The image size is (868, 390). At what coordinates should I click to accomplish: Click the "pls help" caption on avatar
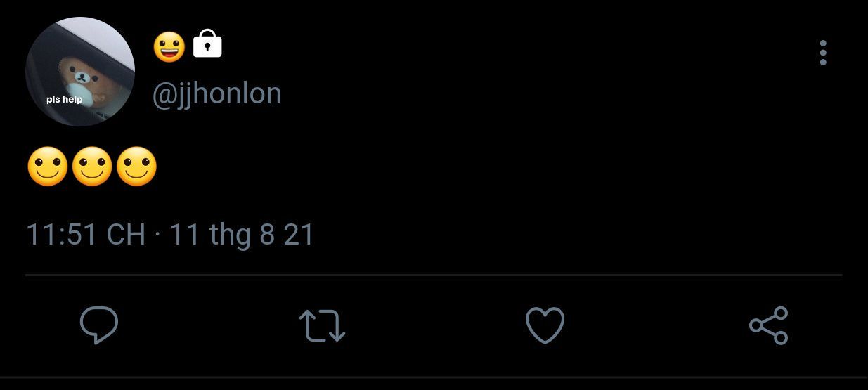pos(65,99)
